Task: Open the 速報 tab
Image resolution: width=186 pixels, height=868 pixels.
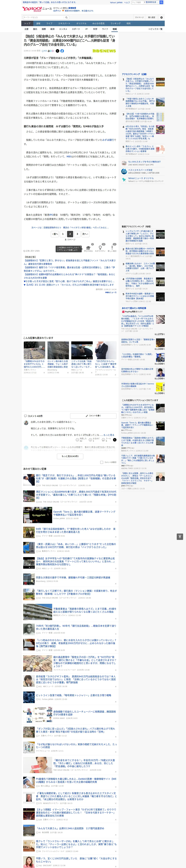Action: click(x=38, y=24)
